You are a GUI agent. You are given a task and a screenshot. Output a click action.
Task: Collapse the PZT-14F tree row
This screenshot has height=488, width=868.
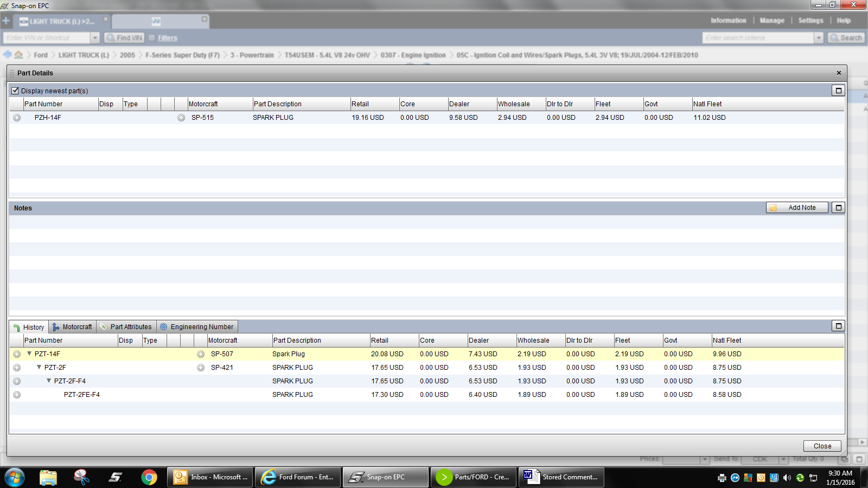[x=29, y=354]
